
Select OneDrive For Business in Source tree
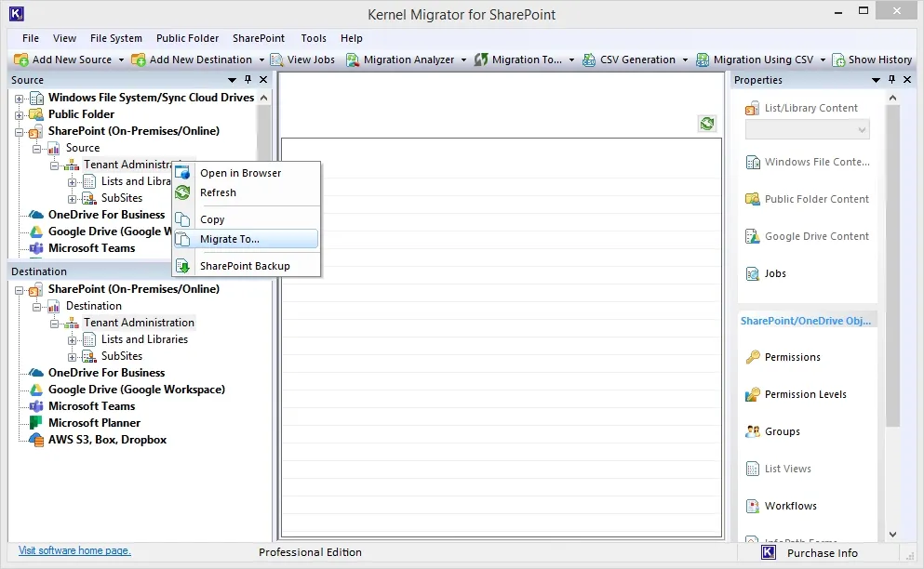point(106,215)
